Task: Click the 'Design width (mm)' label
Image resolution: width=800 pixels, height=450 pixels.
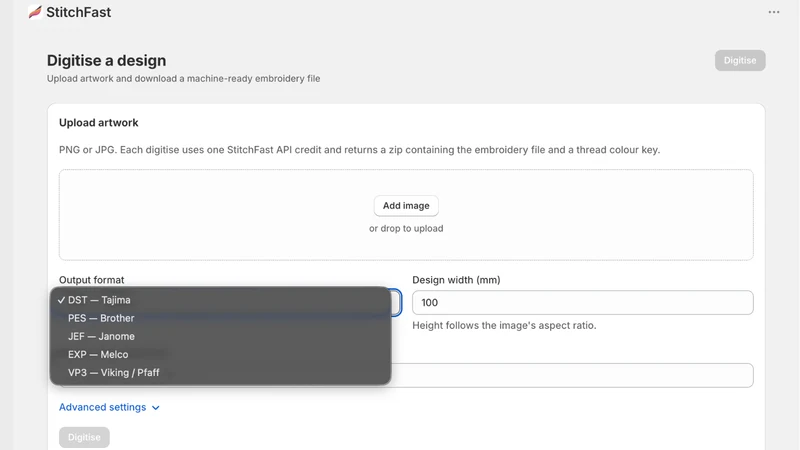Action: (456, 280)
